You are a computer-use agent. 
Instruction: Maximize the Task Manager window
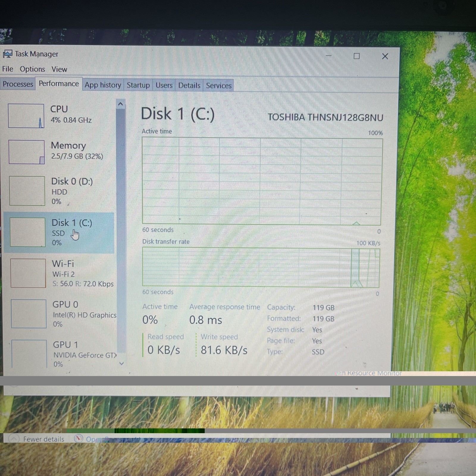(x=356, y=56)
